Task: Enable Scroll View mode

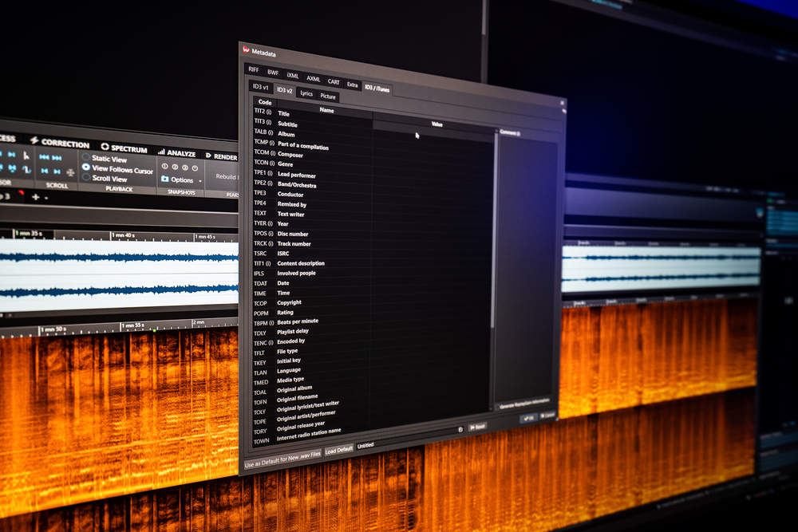Action: (86, 178)
